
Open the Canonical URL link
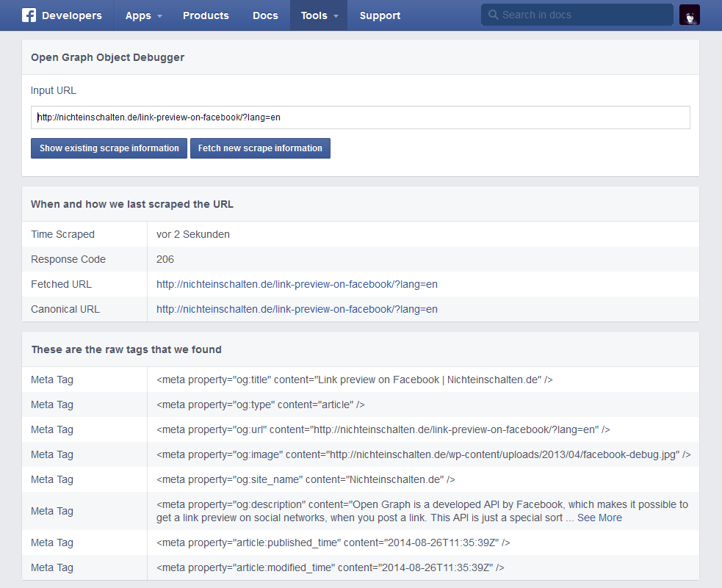click(297, 309)
